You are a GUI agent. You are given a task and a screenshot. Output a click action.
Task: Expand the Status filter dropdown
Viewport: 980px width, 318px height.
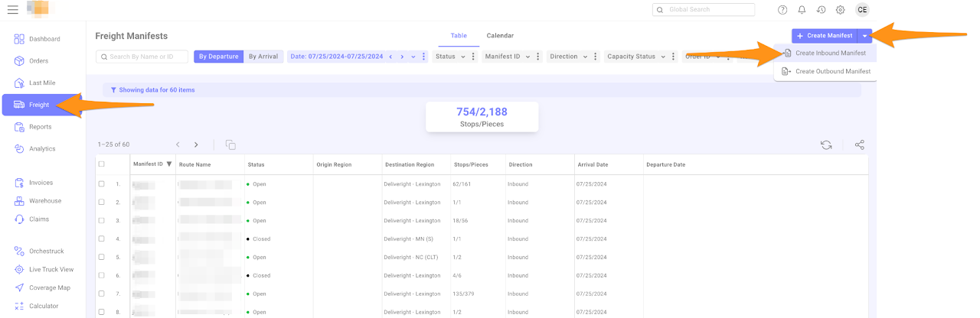coord(463,57)
